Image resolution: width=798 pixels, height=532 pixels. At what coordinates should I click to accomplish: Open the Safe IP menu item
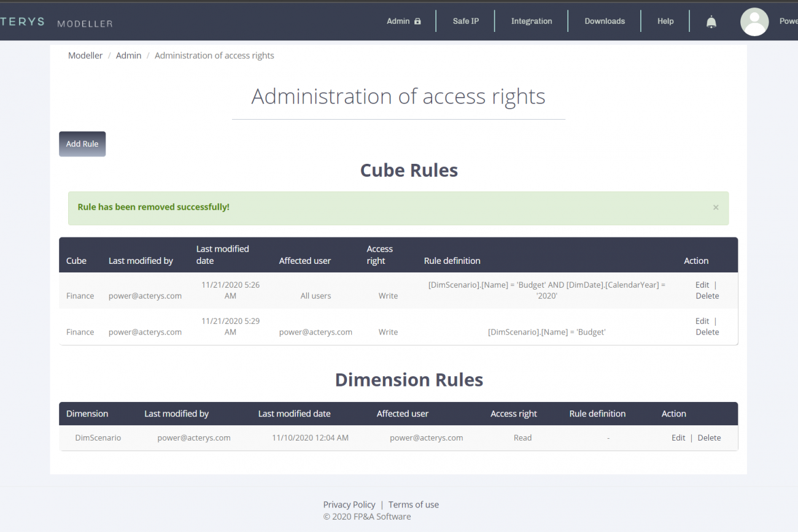(x=466, y=21)
